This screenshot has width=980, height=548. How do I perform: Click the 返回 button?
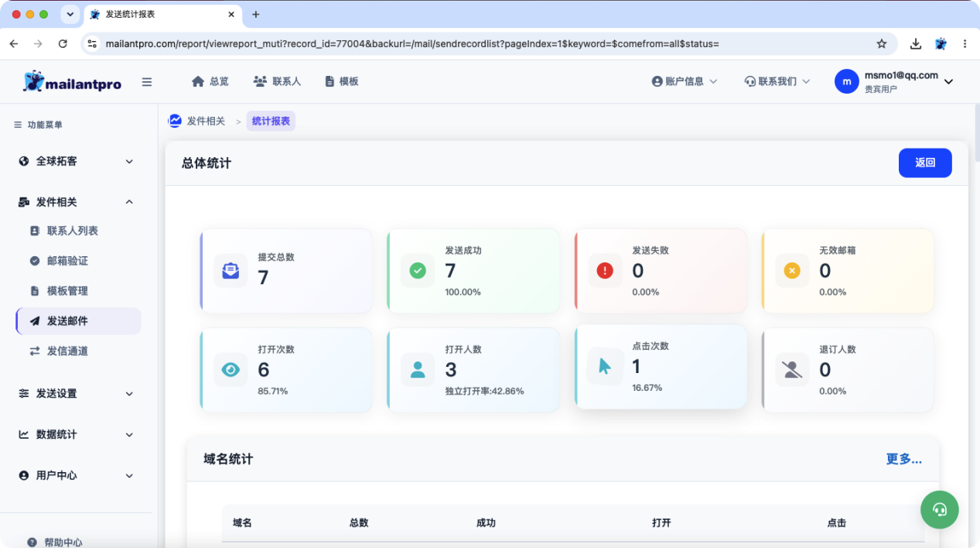click(925, 163)
